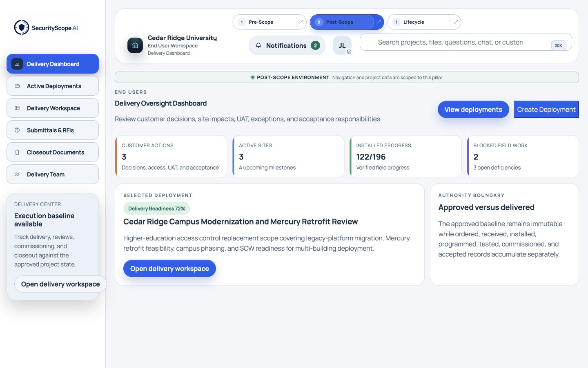Click the "End User Workspace" subtitle
Screen dimensions: 588x368
tap(173, 46)
